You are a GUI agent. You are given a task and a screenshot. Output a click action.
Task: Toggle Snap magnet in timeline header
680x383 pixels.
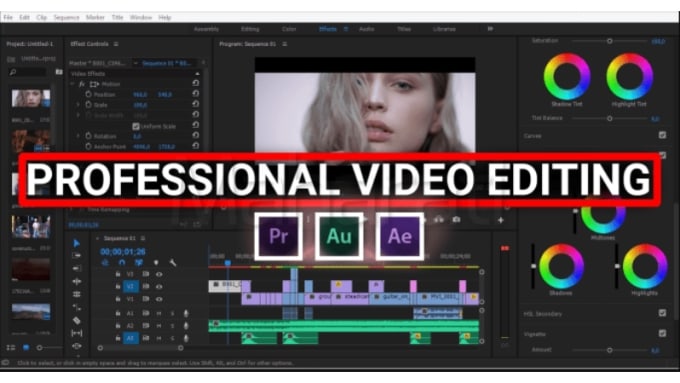[x=122, y=262]
